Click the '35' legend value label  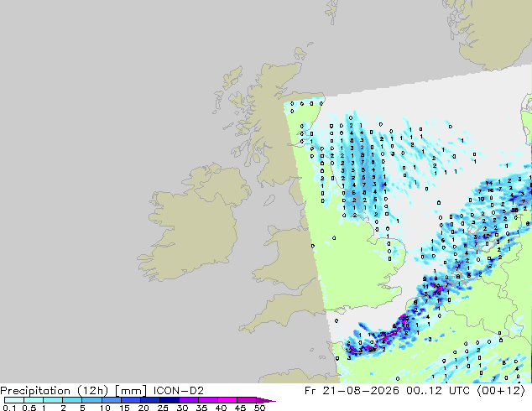coord(201,408)
